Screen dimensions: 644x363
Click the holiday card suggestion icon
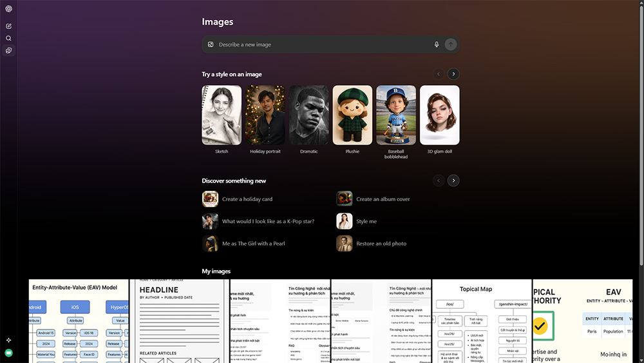pos(211,199)
